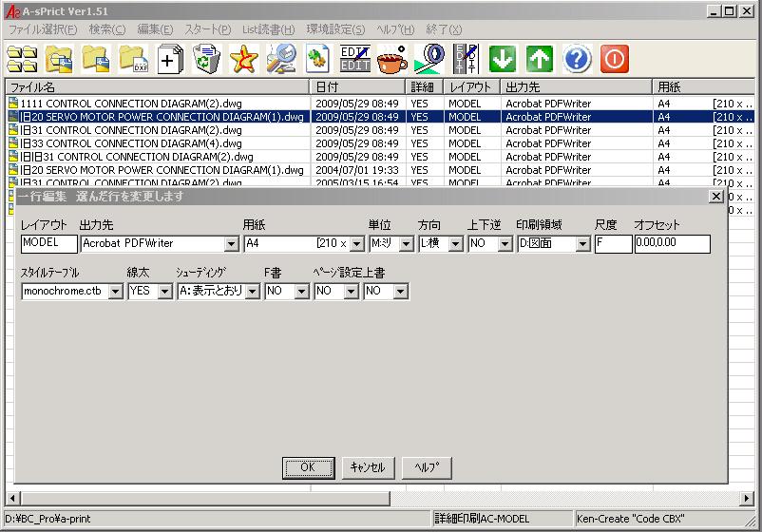Open the 出力先 Acrobat PDFWriter dropdown
The width and height of the screenshot is (762, 532).
[x=229, y=244]
